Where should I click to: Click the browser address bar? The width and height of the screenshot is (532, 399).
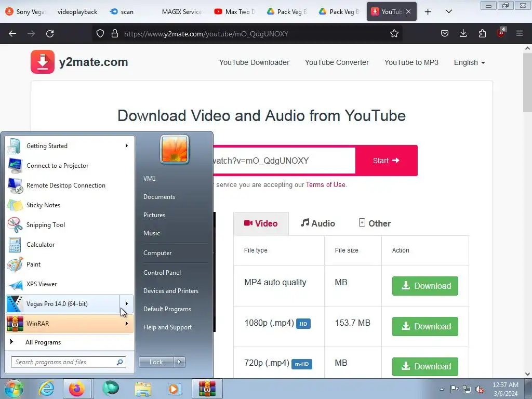[x=248, y=34]
